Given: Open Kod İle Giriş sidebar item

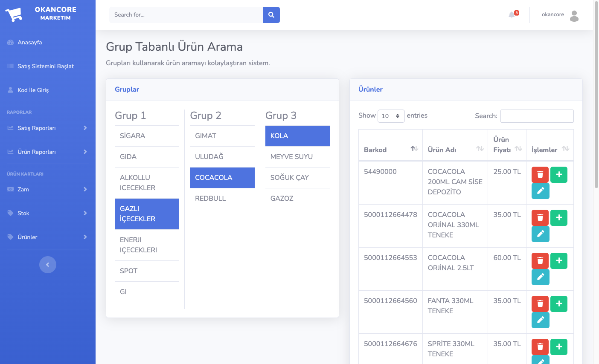Looking at the screenshot, I should point(48,90).
